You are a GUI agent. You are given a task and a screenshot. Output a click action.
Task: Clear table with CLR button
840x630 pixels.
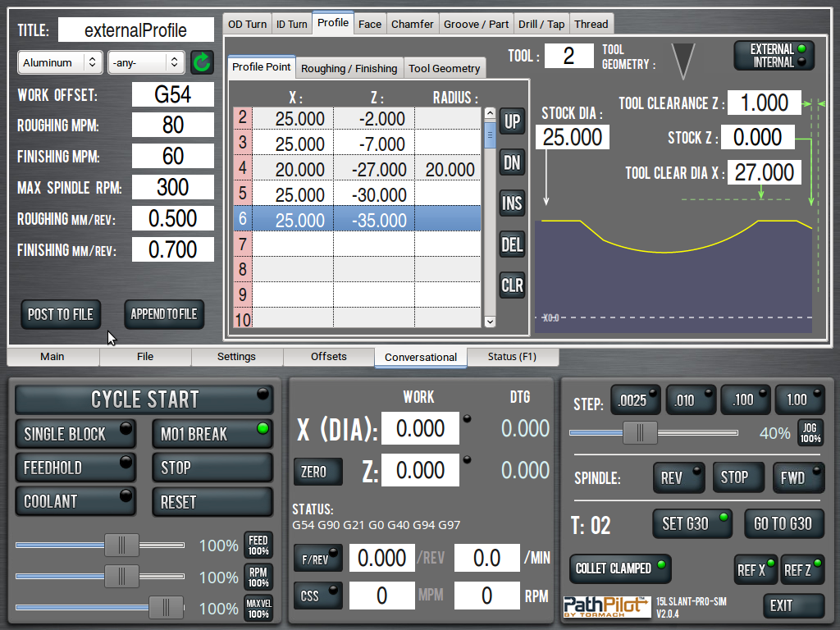click(x=512, y=285)
